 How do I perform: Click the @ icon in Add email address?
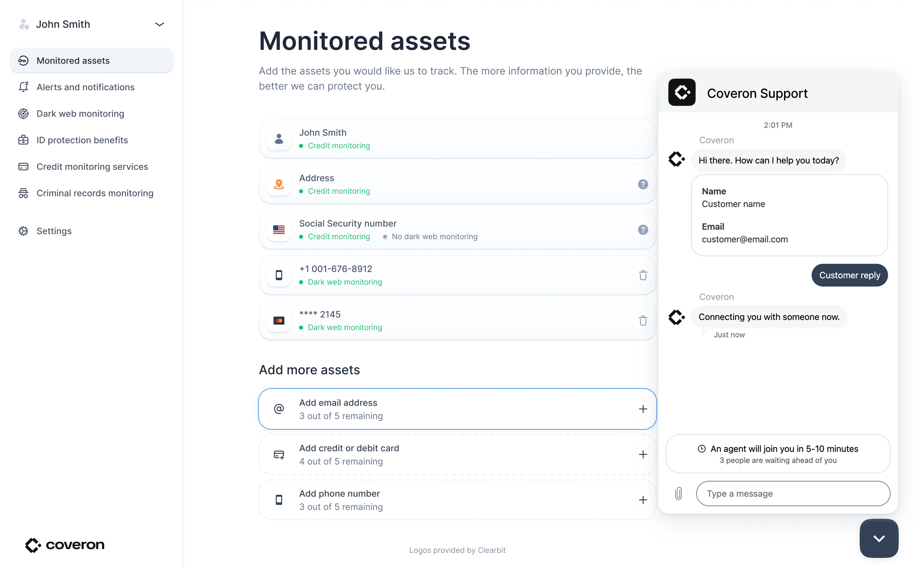(x=279, y=409)
